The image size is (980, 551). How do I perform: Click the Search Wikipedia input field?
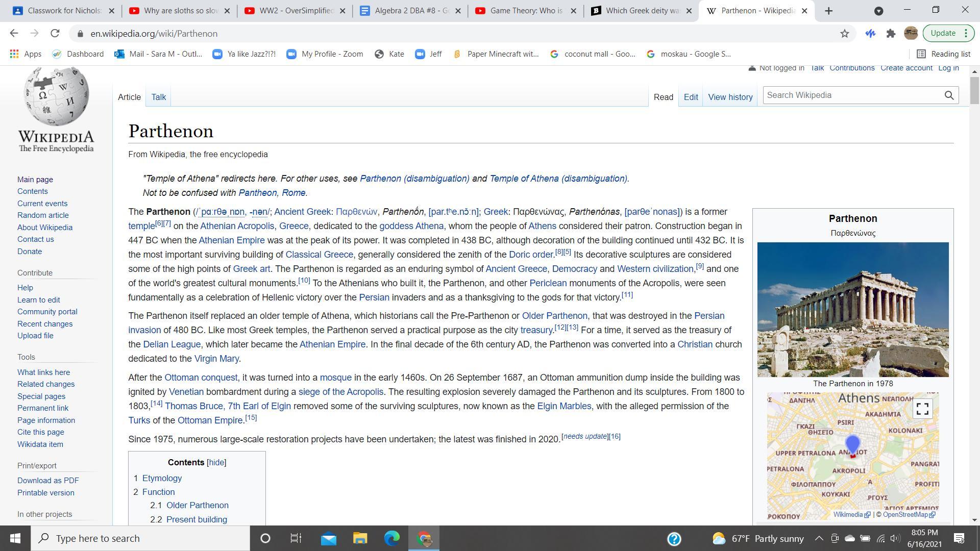click(852, 95)
